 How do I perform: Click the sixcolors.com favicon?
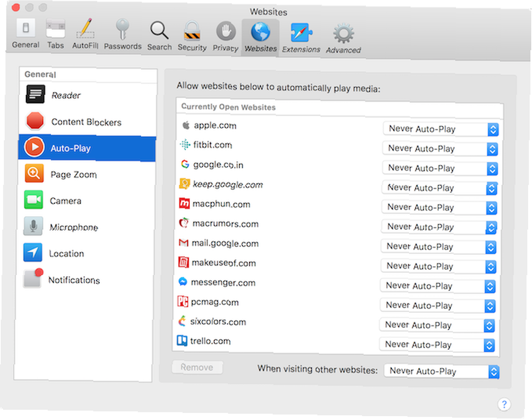182,321
